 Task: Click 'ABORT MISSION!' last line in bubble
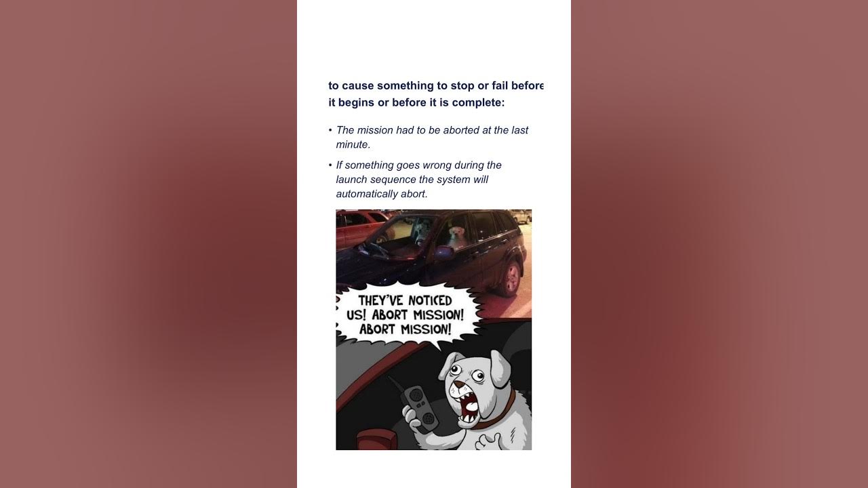pyautogui.click(x=406, y=329)
